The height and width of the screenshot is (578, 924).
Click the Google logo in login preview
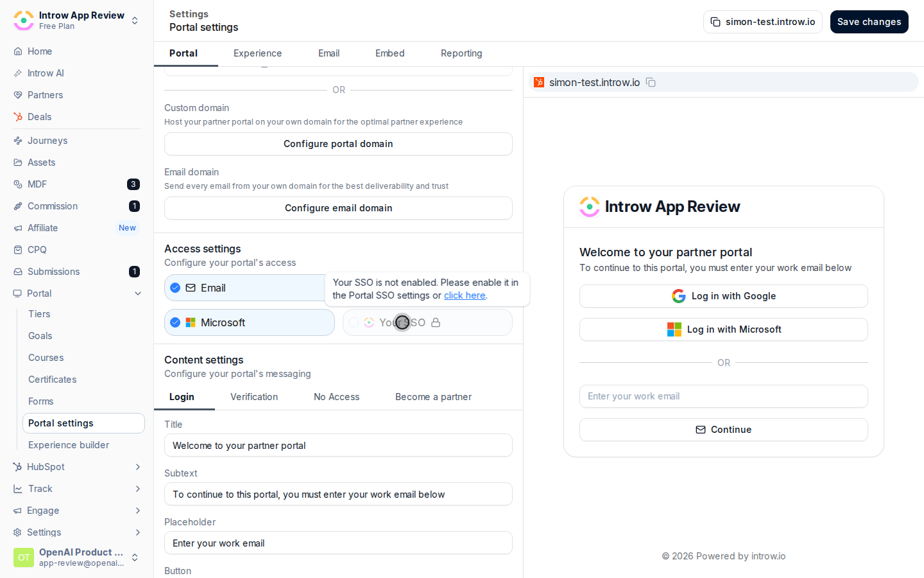679,296
